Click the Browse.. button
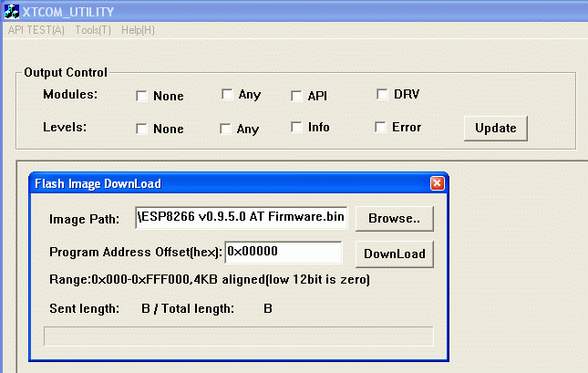This screenshot has width=588, height=373. (x=395, y=218)
